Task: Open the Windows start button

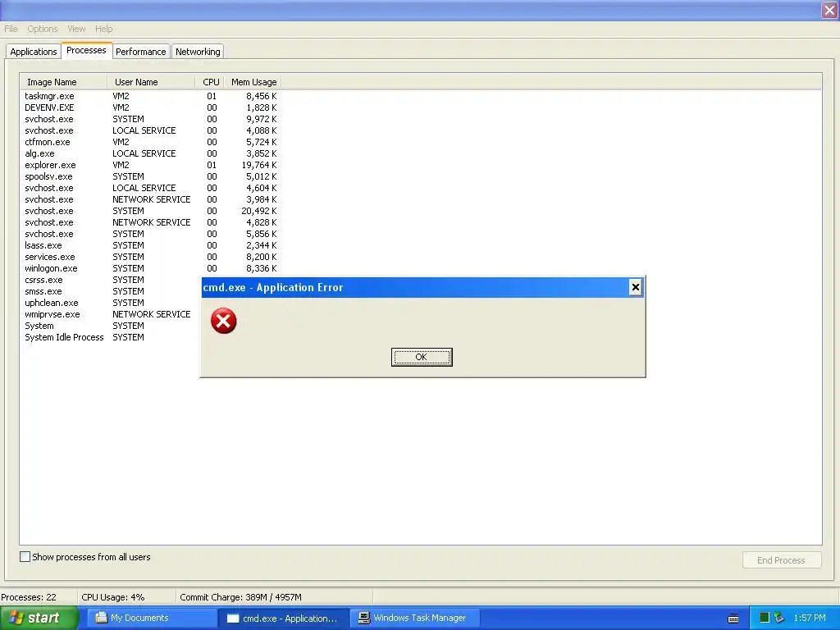Action: point(39,618)
